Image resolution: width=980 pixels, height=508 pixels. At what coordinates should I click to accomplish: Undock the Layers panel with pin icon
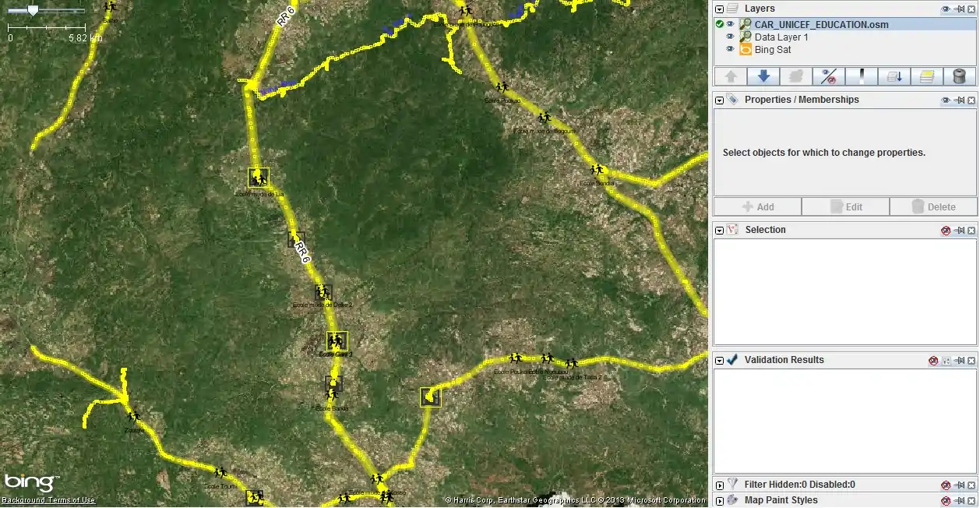[959, 9]
